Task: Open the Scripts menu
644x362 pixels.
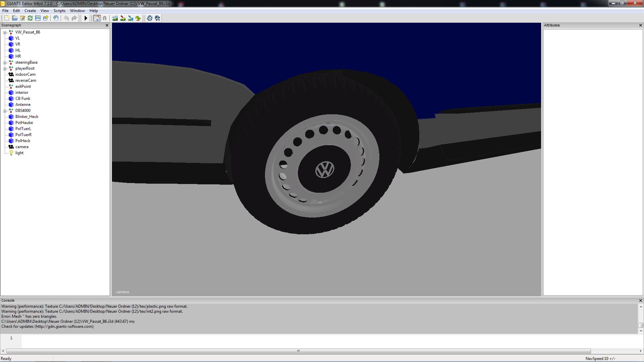Action: click(59, 11)
